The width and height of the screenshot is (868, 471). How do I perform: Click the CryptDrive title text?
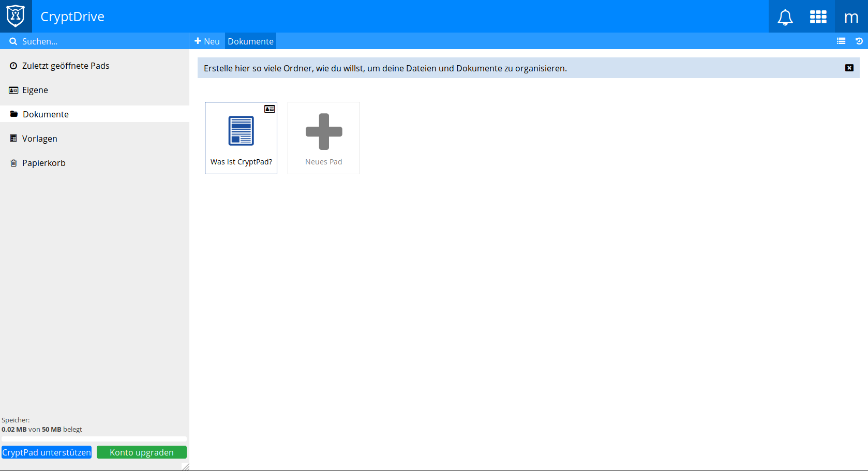(72, 17)
